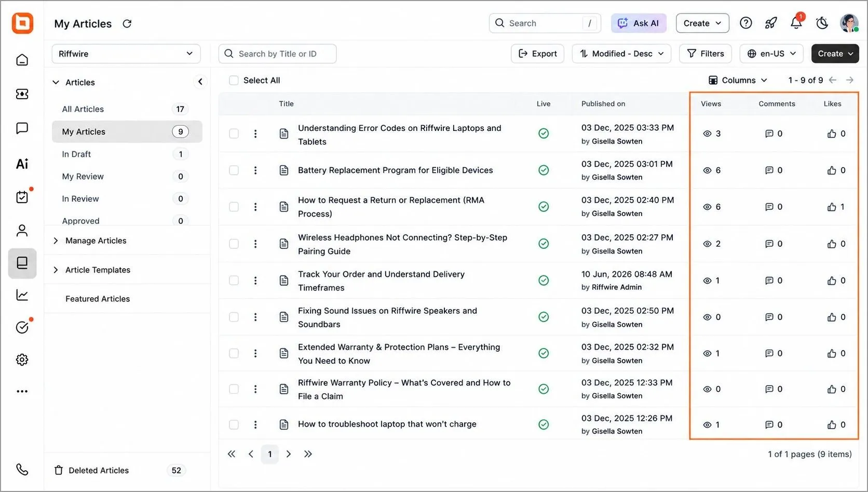Jump to last page double-arrow
This screenshot has height=492, width=868.
tap(308, 454)
